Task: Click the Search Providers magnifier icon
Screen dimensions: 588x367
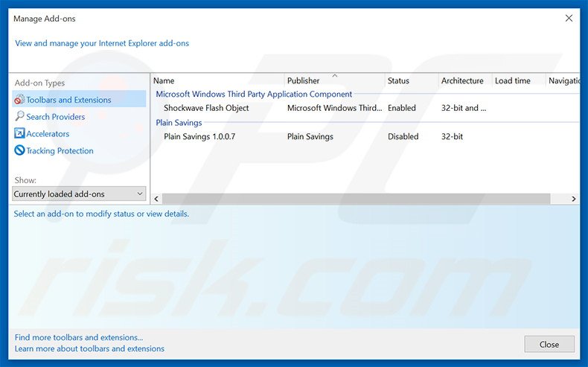Action: [20, 117]
